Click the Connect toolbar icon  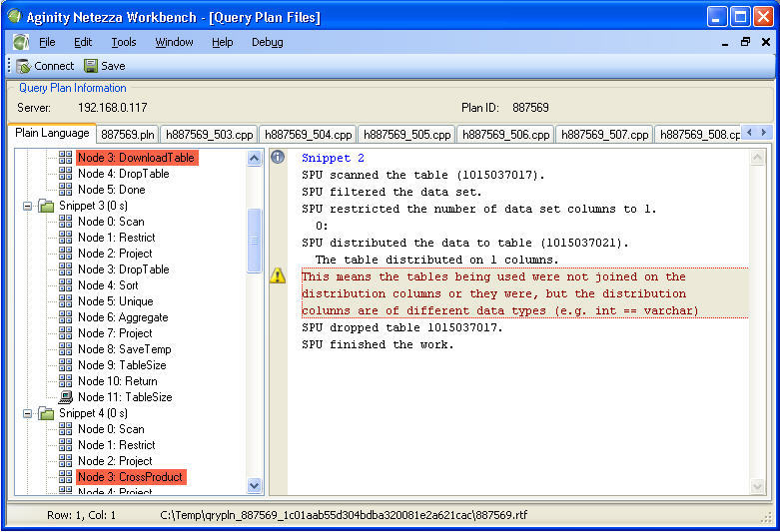click(23, 66)
